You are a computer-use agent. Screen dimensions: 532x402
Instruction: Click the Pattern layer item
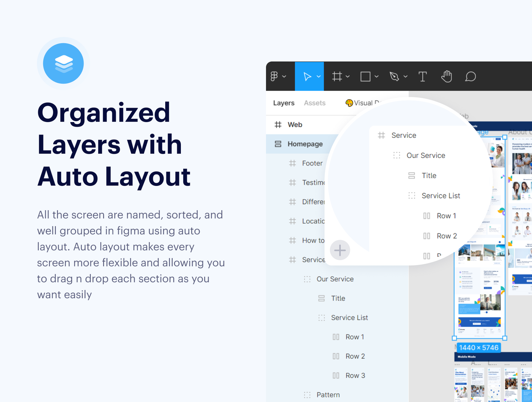328,395
